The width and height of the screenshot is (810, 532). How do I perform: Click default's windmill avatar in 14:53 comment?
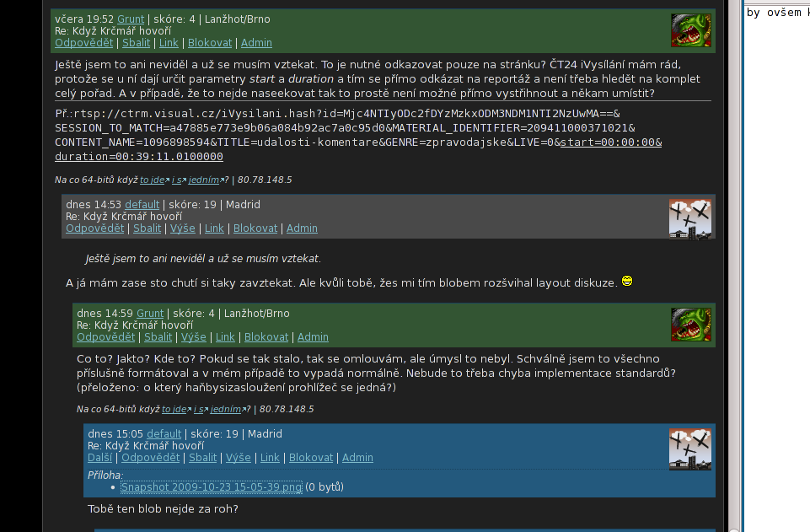(x=690, y=219)
